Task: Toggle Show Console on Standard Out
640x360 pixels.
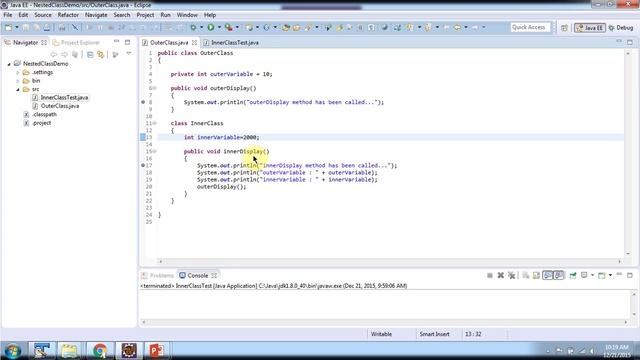Action: coord(548,276)
